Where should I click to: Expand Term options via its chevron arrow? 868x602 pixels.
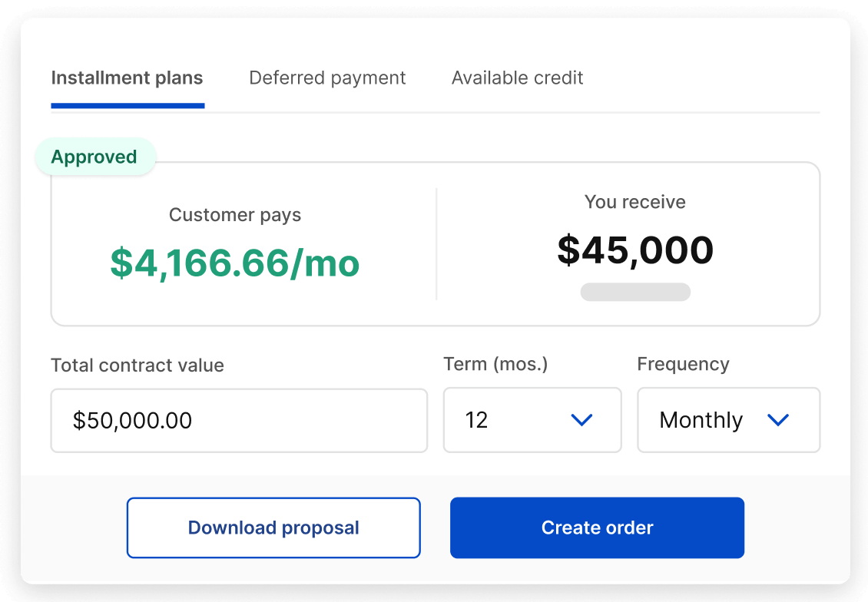(x=581, y=420)
